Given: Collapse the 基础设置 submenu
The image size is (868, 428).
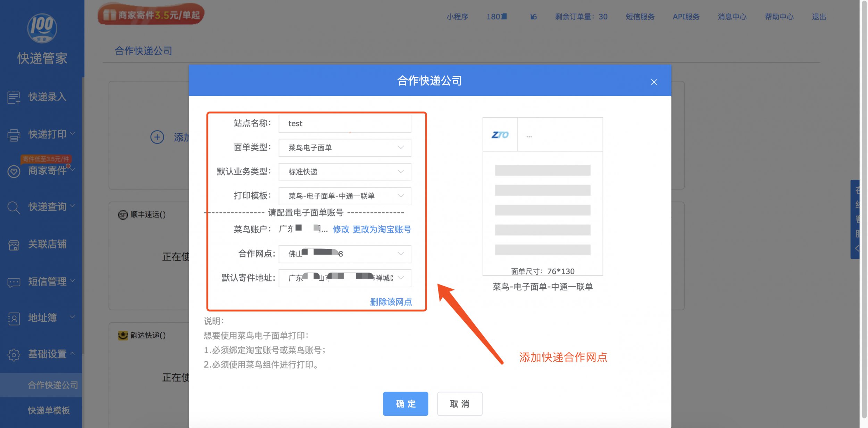Looking at the screenshot, I should (x=73, y=354).
